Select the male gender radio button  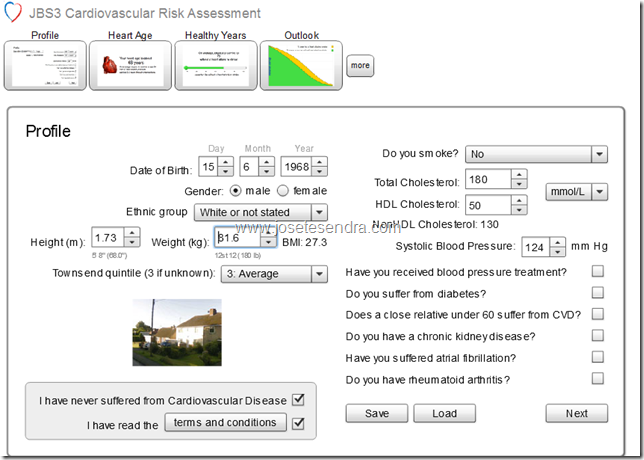236,191
